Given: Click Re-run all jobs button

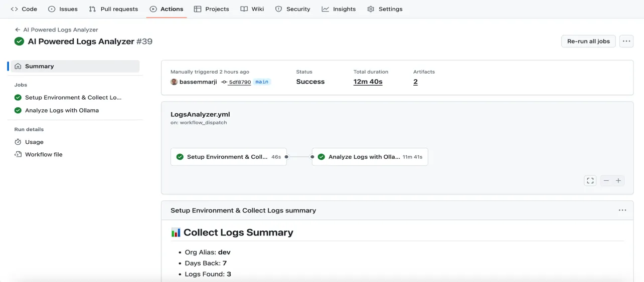Looking at the screenshot, I should click(588, 41).
